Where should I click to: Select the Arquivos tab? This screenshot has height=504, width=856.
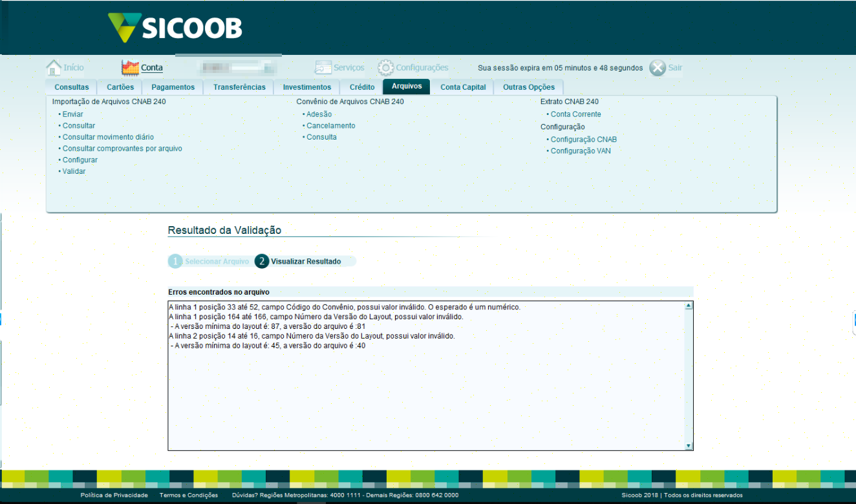click(407, 87)
